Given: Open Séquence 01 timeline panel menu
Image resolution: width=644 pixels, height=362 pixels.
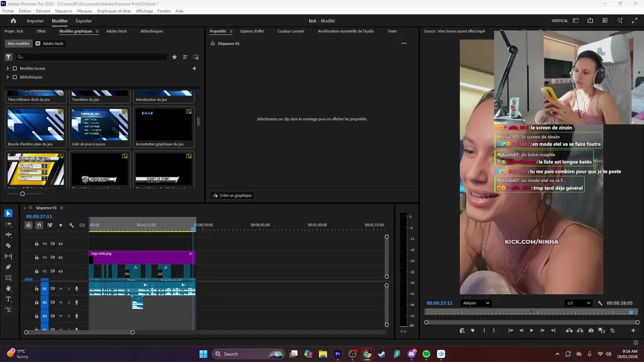Looking at the screenshot, I should 61,208.
